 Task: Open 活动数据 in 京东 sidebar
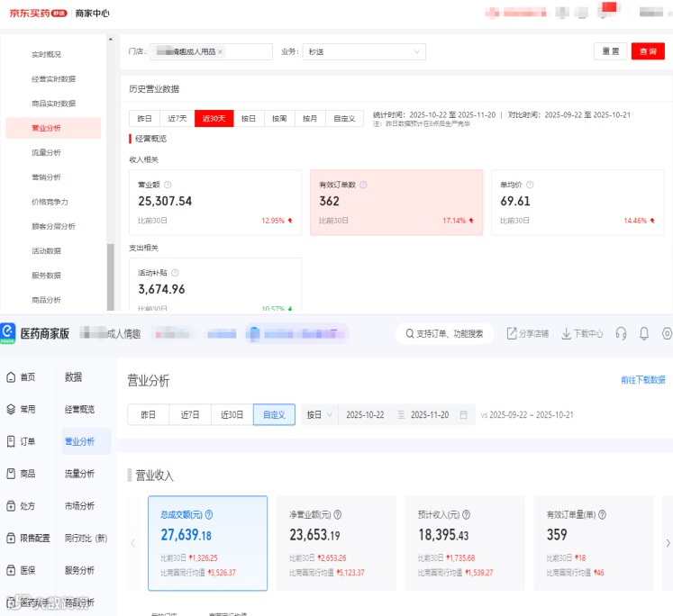point(46,250)
